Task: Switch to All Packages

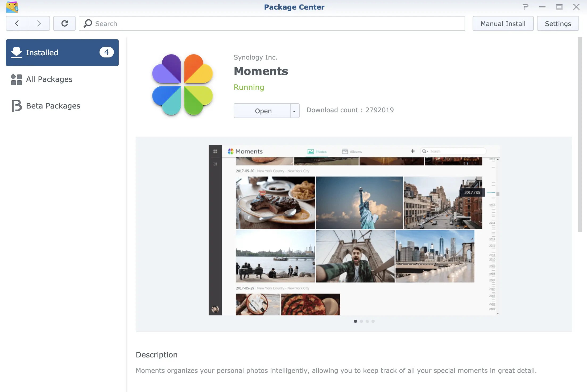Action: point(62,79)
